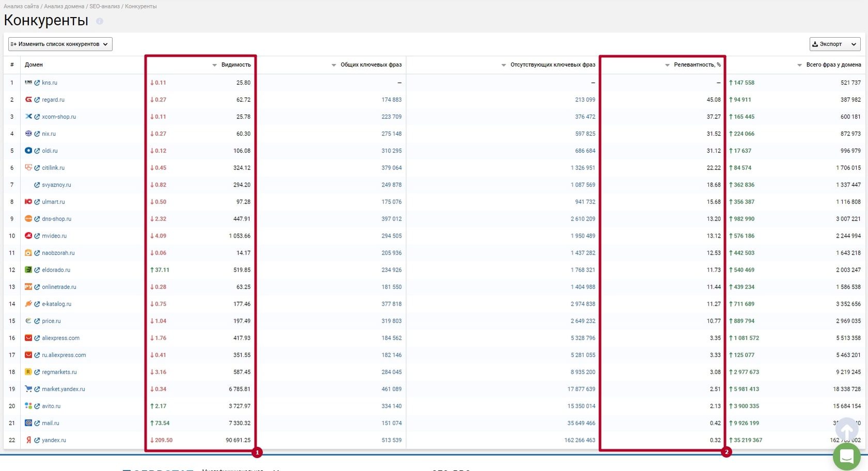Open external link icon for regard.ru
Viewport: 868px width, 471px height.
37,100
